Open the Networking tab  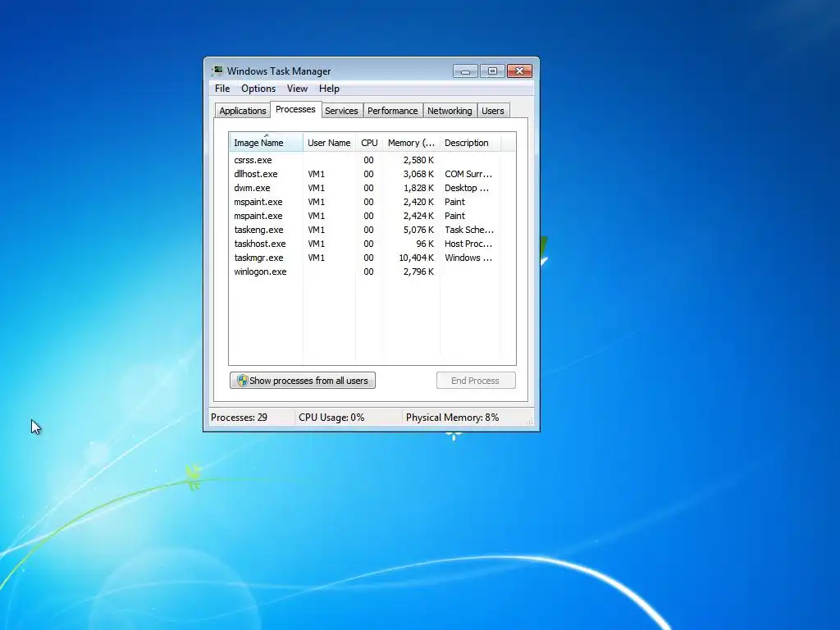pos(450,111)
